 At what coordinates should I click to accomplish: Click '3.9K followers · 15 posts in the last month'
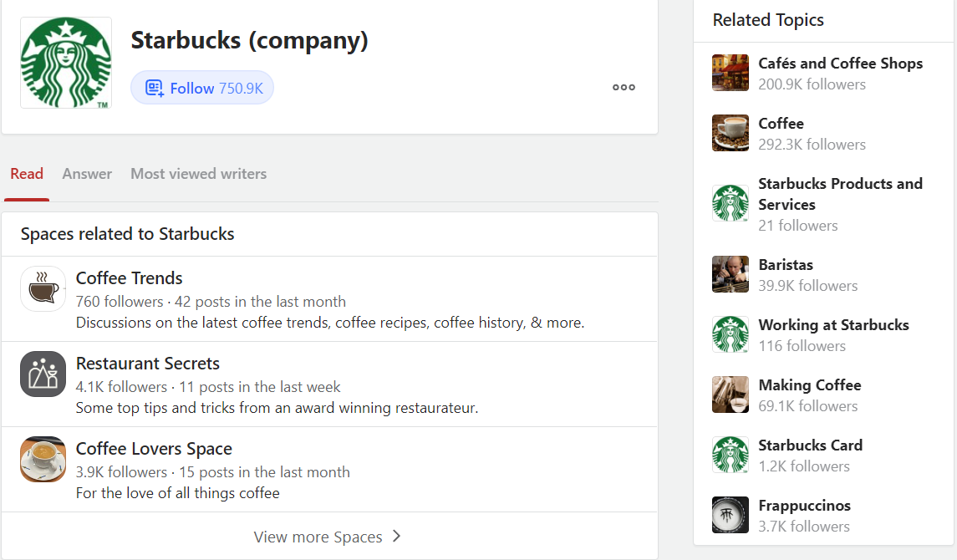pyautogui.click(x=213, y=472)
